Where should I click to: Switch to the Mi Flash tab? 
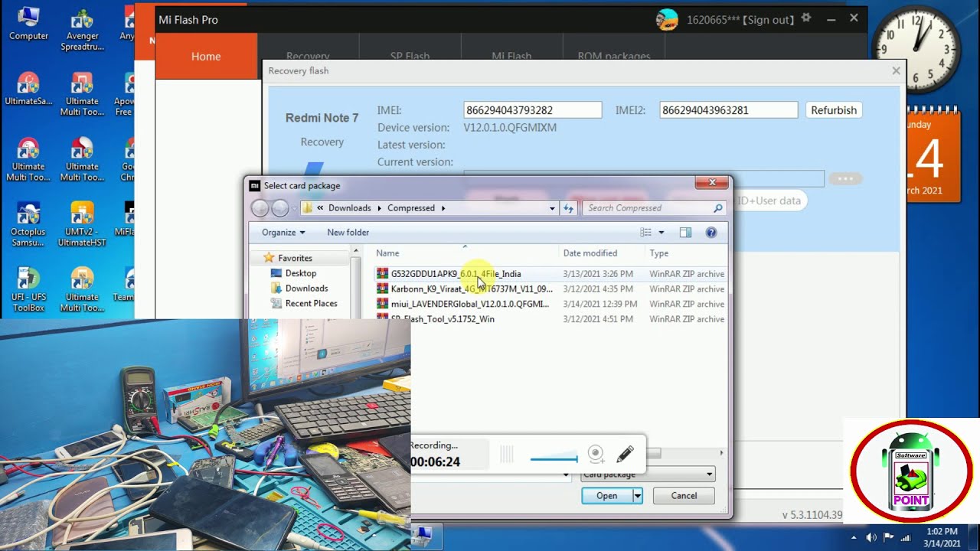point(511,57)
